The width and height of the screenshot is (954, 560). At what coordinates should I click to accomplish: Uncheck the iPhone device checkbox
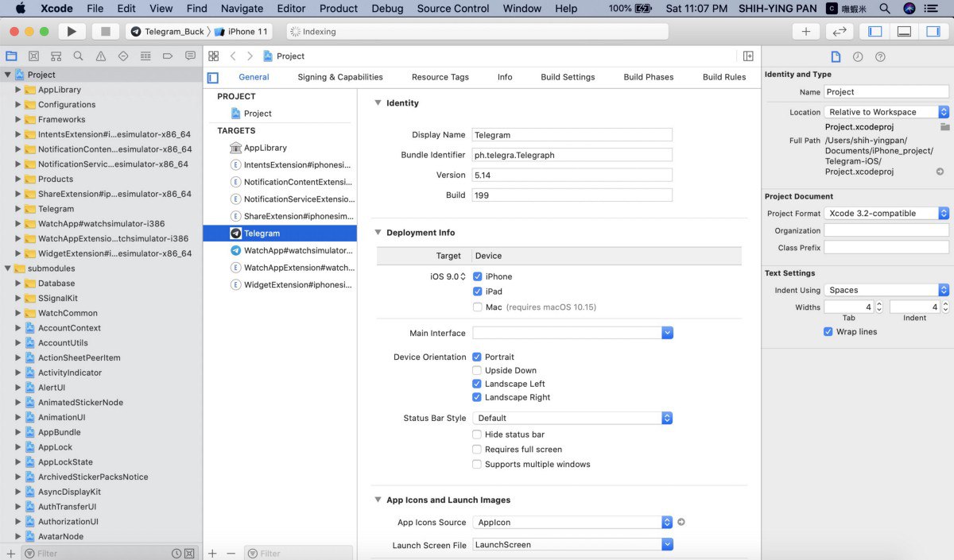[x=477, y=276]
